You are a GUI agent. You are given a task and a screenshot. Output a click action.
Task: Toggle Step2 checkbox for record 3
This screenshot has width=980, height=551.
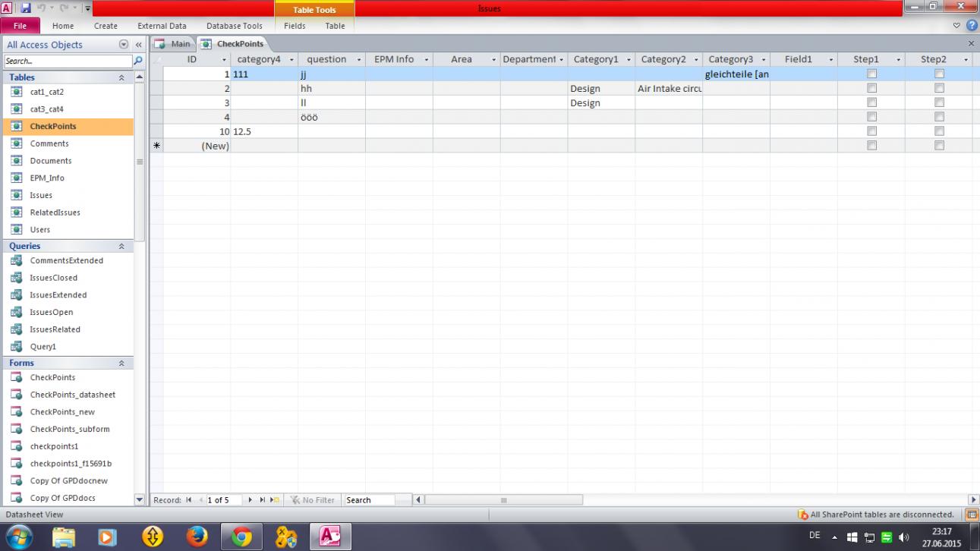tap(939, 103)
